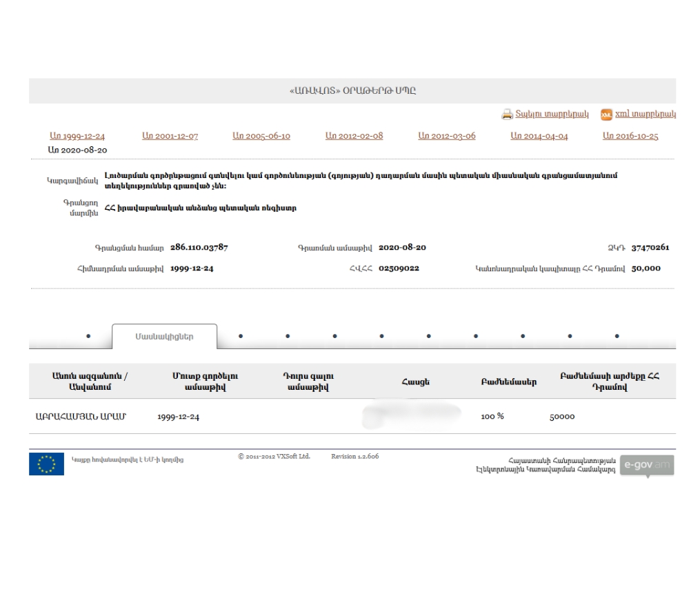Show the Առ 2014-04-04 version
700x592 pixels.
tap(539, 137)
